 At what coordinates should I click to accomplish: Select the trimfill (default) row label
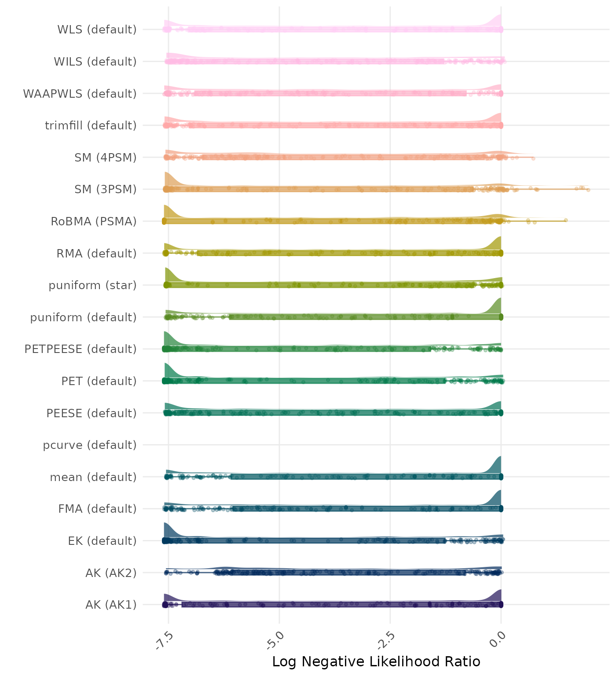pyautogui.click(x=91, y=126)
